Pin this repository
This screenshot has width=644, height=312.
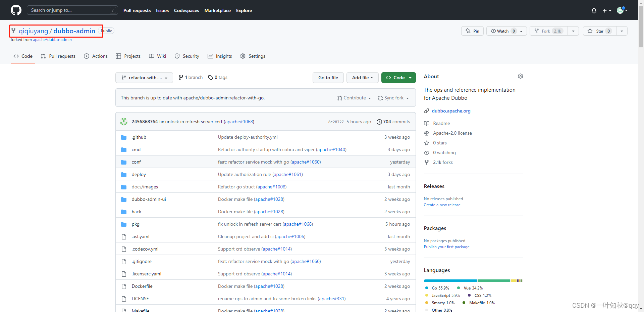click(x=472, y=31)
